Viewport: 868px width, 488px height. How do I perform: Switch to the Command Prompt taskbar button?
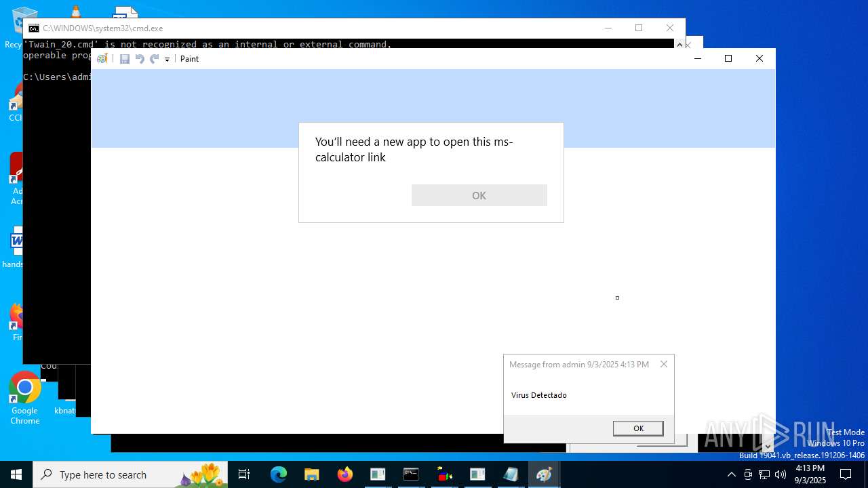(411, 474)
